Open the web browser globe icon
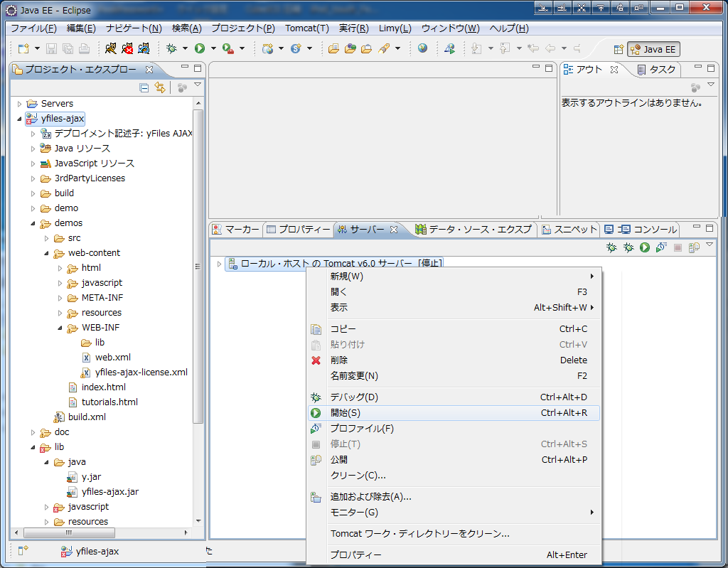Screen dimensions: 728x568 coord(423,48)
